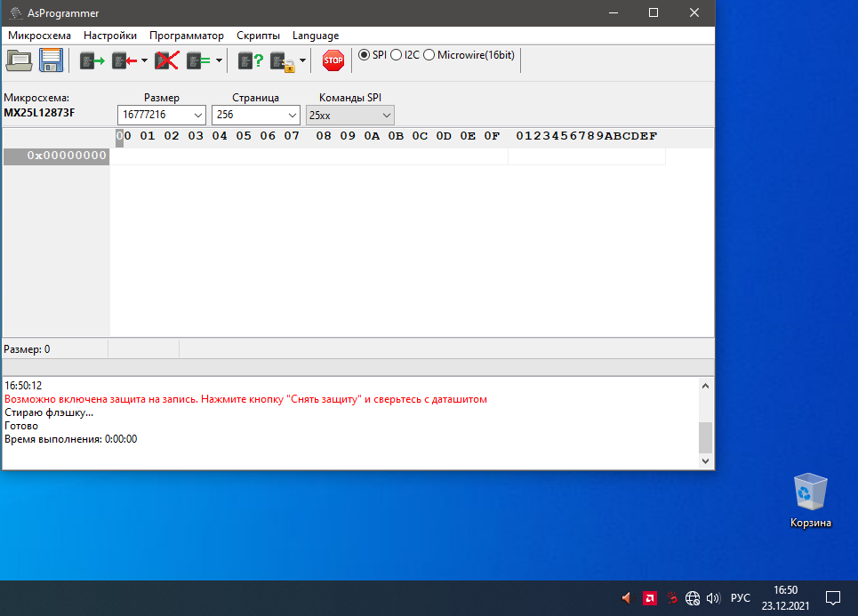Click the Время выполнения: 0:00:00 log line

pos(70,439)
